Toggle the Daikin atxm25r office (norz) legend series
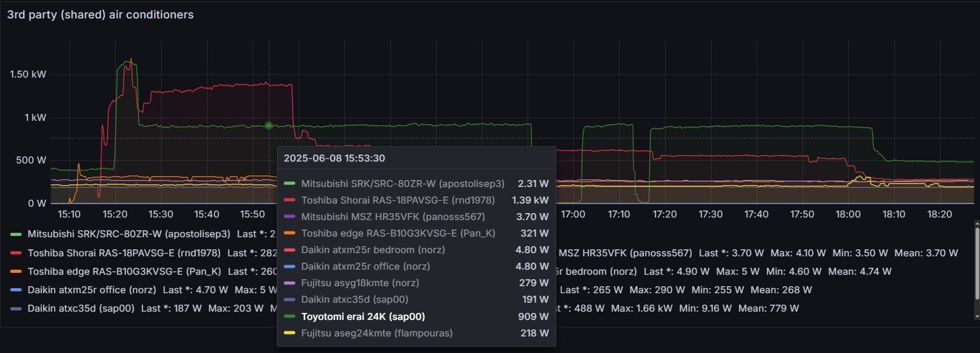Screen dimensions: 980x353 pos(92,289)
